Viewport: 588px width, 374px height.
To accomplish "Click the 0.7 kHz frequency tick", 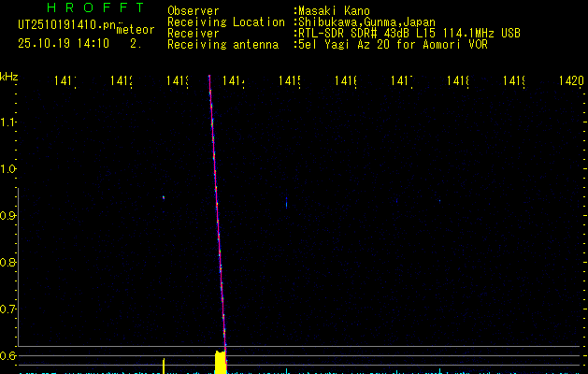I will (x=9, y=309).
